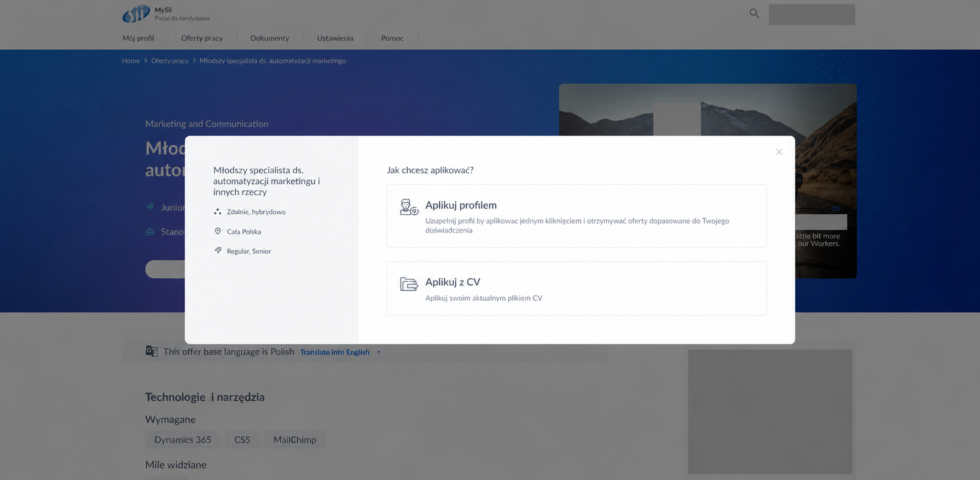Click the Jak chcesz aplikować? heading
Image resolution: width=980 pixels, height=480 pixels.
[430, 170]
